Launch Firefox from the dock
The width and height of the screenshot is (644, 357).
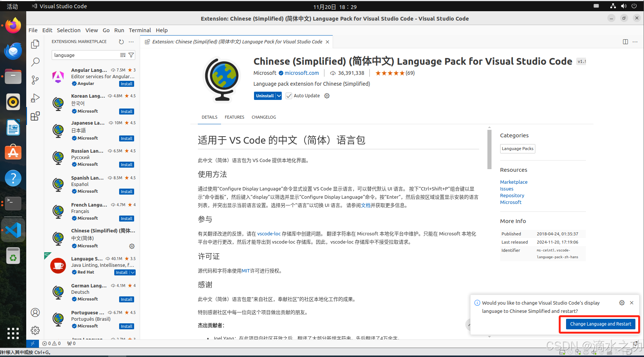[13, 25]
